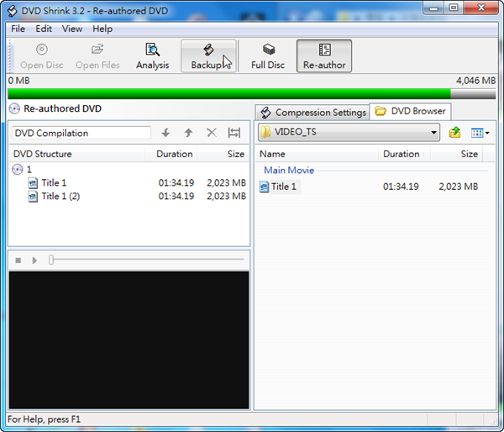Click the 0 MB label above the size bar
Image resolution: width=504 pixels, height=432 pixels.
pyautogui.click(x=19, y=81)
